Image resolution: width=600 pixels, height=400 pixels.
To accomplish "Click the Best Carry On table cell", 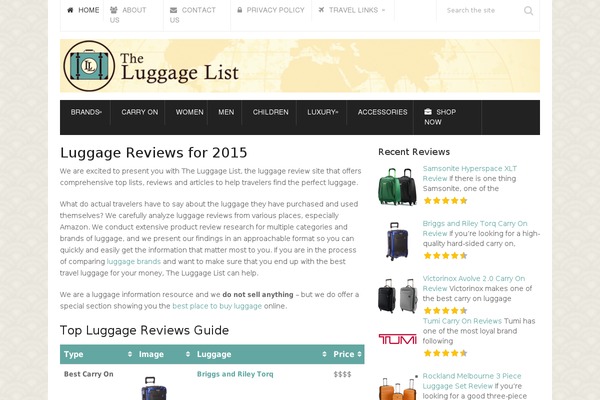I will (x=88, y=374).
